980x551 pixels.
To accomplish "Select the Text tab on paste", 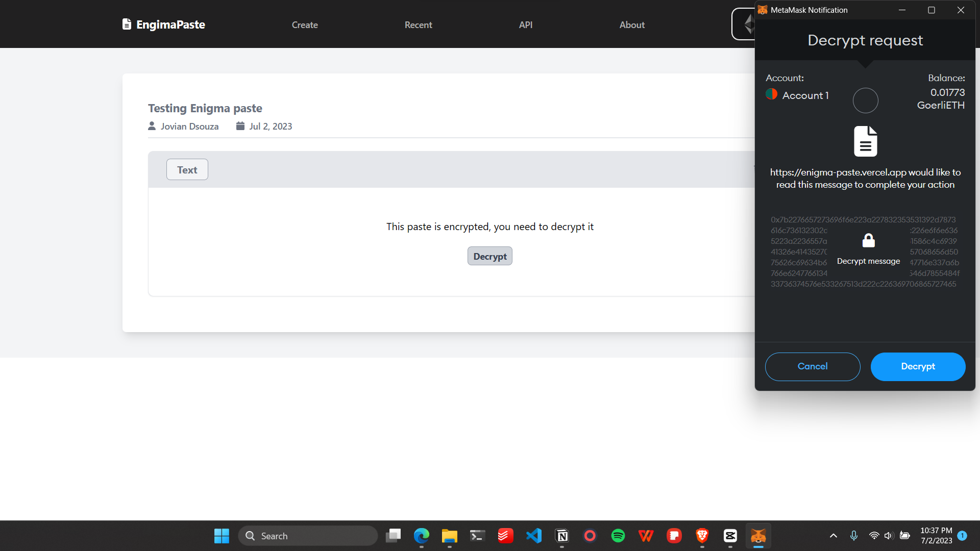I will pyautogui.click(x=187, y=170).
